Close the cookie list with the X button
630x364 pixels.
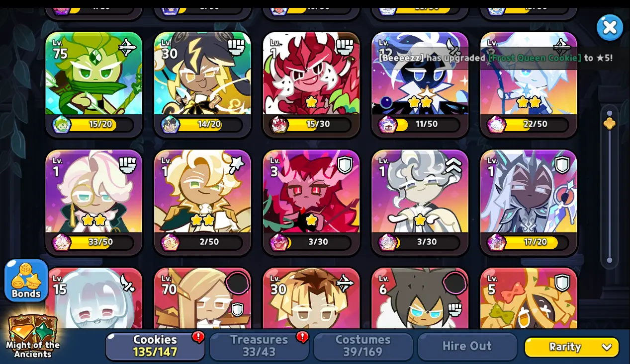pos(610,27)
